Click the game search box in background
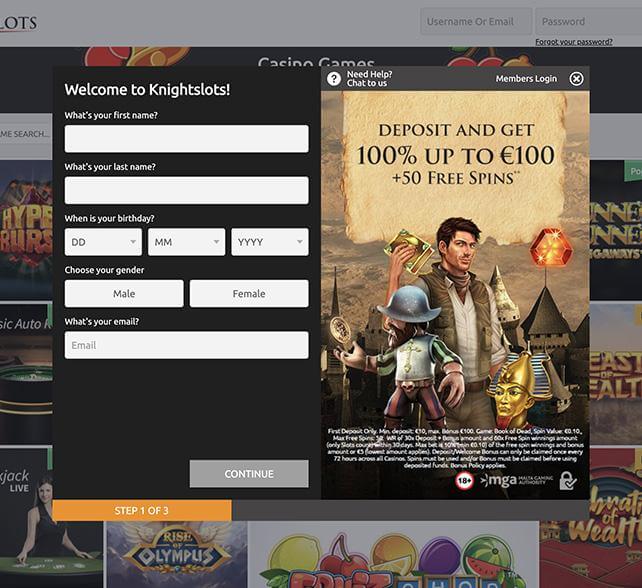 tap(26, 134)
